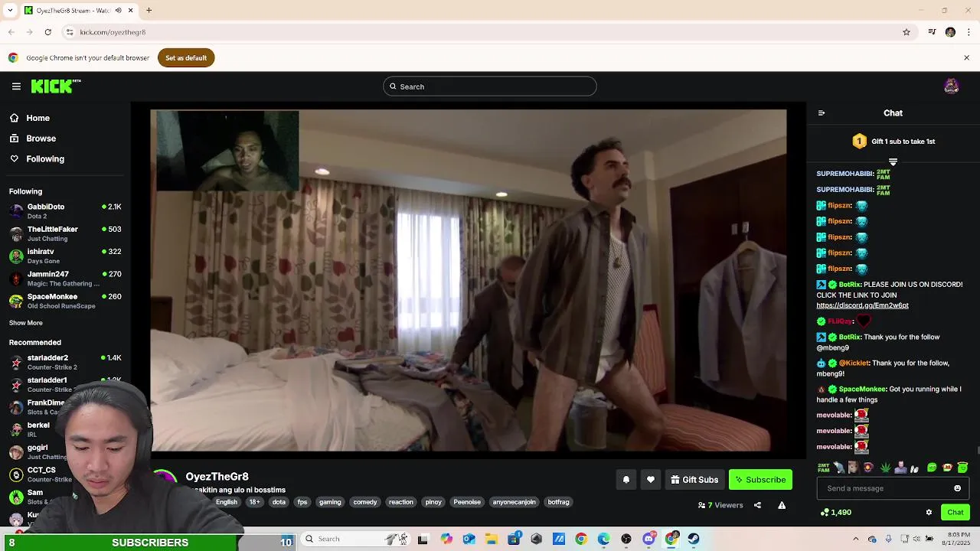The height and width of the screenshot is (551, 980).
Task: Click the dota tag
Action: tap(279, 502)
